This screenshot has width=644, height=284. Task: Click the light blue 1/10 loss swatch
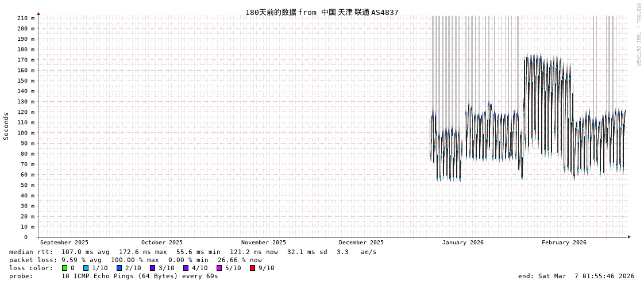(x=86, y=268)
